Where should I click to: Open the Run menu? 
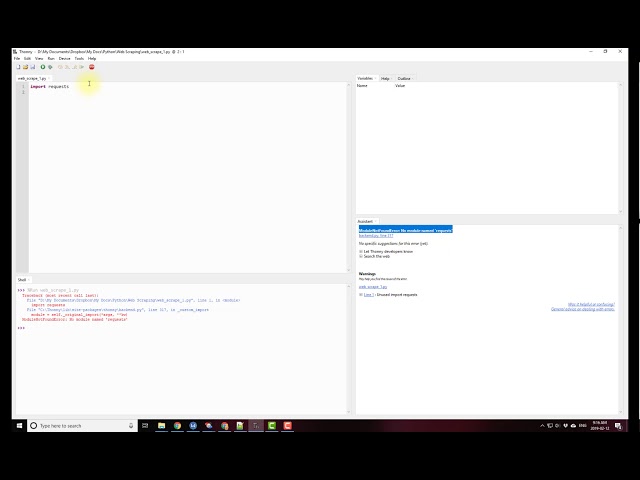(51, 58)
